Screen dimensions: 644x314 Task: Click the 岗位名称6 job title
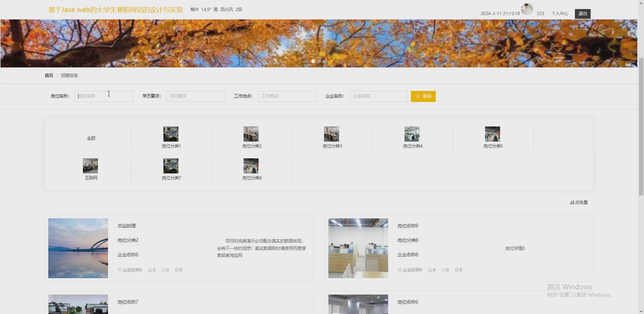coord(408,302)
